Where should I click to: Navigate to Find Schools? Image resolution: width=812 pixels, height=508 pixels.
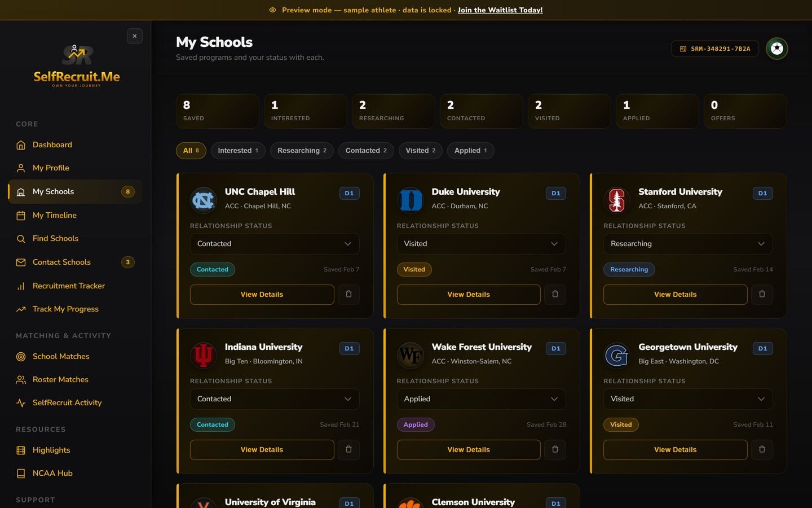[x=75, y=238]
